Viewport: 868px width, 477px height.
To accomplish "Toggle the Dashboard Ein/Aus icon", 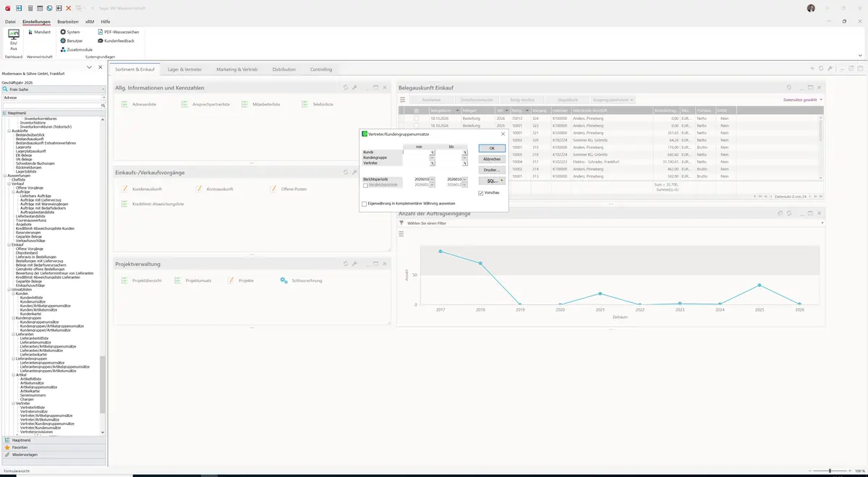I will coord(14,39).
